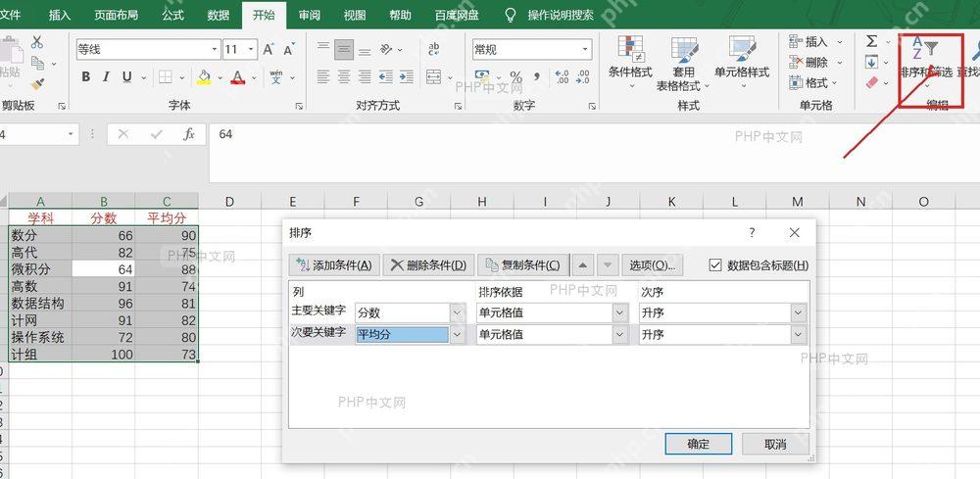Open the font size 11 dropdown
Image resolution: width=980 pixels, height=479 pixels.
point(252,49)
